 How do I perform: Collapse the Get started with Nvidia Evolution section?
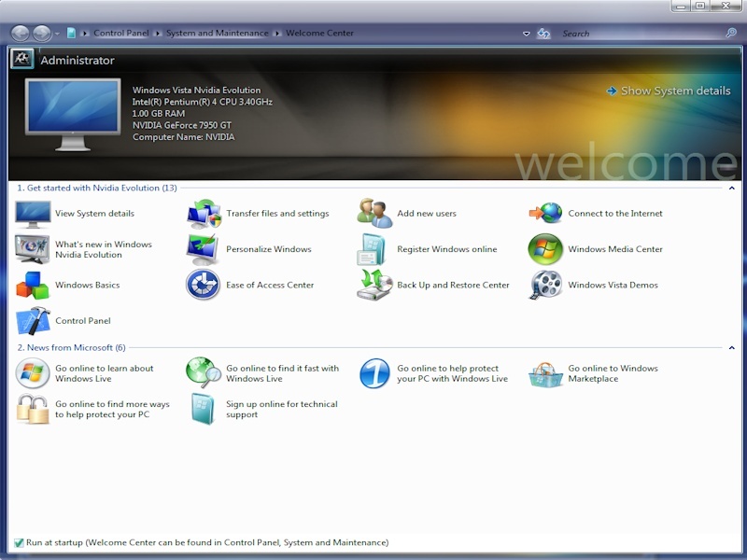pyautogui.click(x=732, y=189)
